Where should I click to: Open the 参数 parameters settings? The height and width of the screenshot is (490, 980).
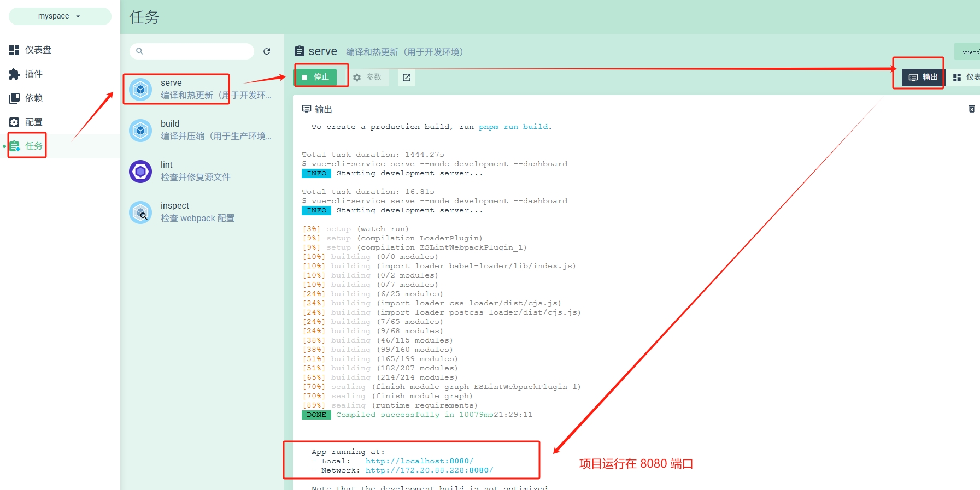[x=368, y=78]
